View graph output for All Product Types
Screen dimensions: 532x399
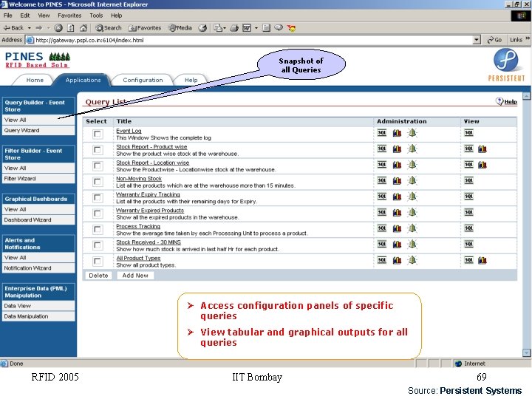(x=482, y=260)
